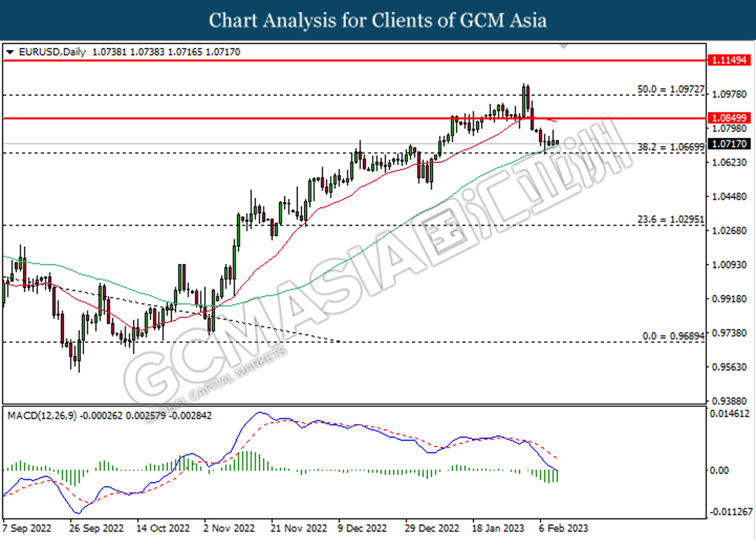The image size is (756, 540).
Task: Click the 'Chart Analysis for Clients of GCM Asia' title
Action: [378, 20]
